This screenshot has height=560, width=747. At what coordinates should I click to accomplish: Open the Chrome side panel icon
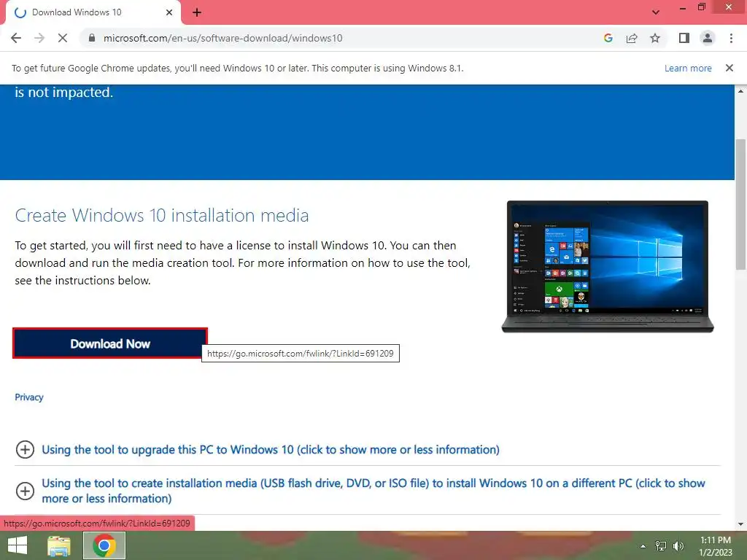pos(684,38)
